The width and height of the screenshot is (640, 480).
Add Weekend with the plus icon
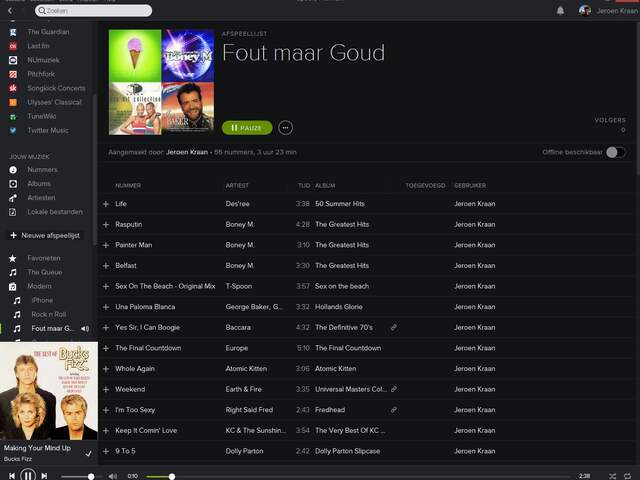point(106,389)
